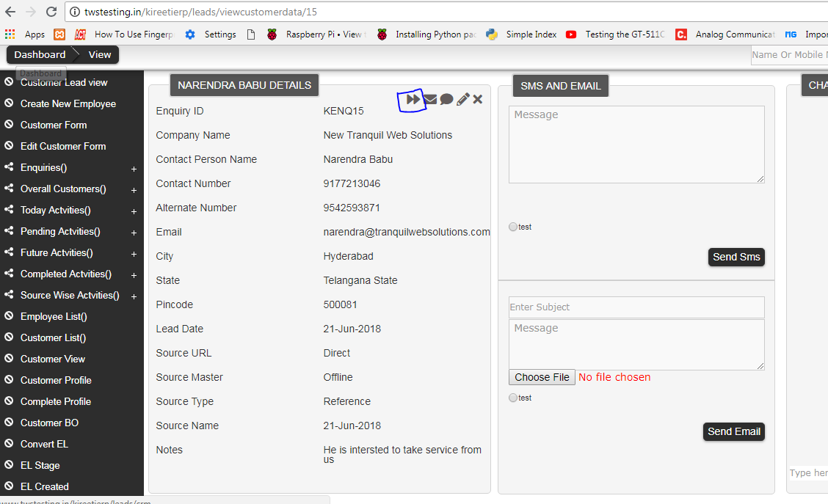This screenshot has height=504, width=828.
Task: Click the fast-forward double arrow icon
Action: click(x=413, y=99)
